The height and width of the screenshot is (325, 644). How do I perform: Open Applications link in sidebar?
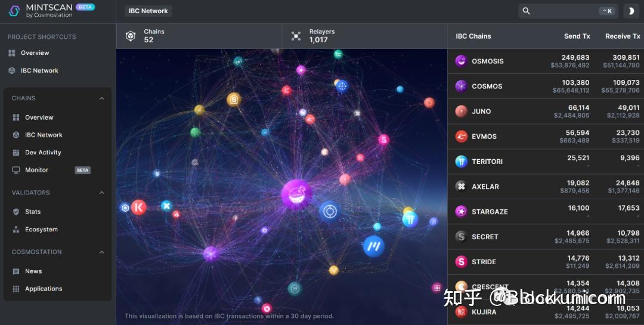pyautogui.click(x=44, y=289)
